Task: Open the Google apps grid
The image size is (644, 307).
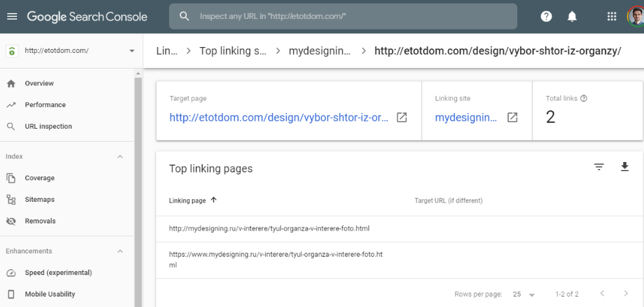Action: [611, 16]
